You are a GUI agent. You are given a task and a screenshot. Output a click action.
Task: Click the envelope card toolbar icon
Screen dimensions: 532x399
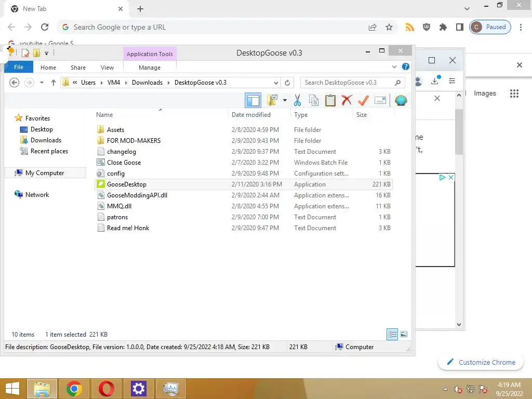click(x=380, y=100)
